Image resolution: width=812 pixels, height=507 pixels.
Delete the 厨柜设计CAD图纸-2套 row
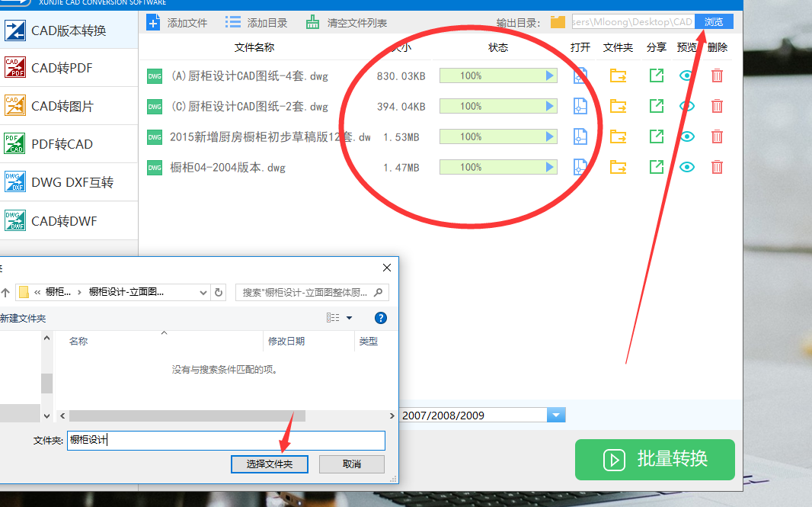[x=717, y=106]
